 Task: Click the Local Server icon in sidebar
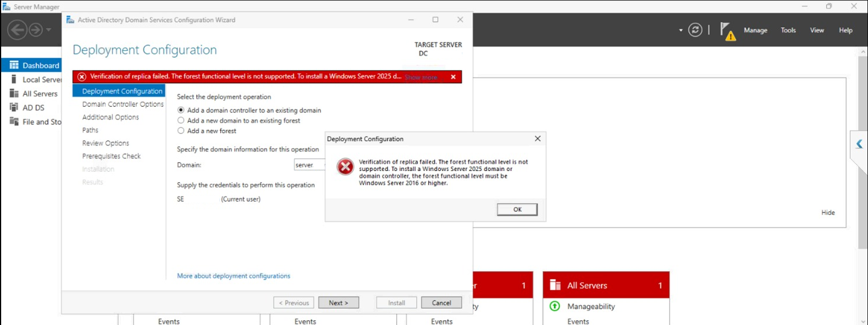click(x=13, y=79)
